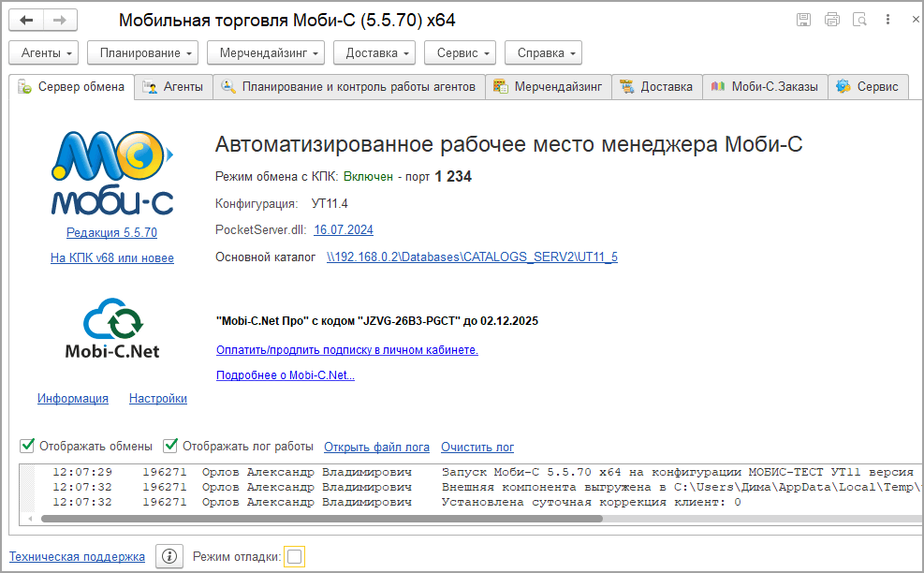This screenshot has width=924, height=573.
Task: Expand the "Мерчендайзинг" dropdown menu
Action: pos(265,53)
